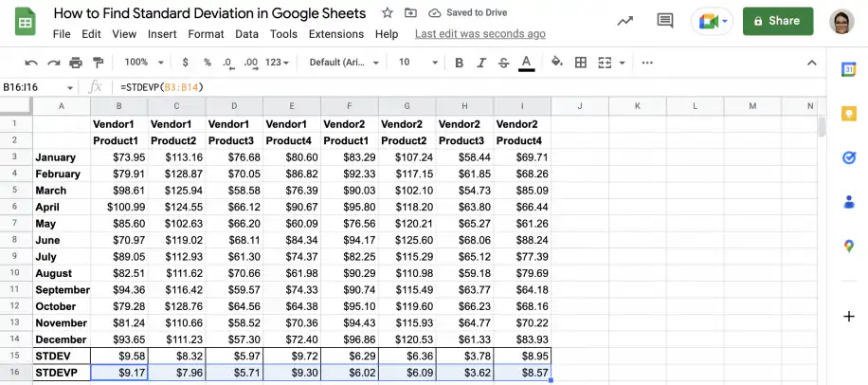The width and height of the screenshot is (868, 385).
Task: Open the Edit menu
Action: 91,34
